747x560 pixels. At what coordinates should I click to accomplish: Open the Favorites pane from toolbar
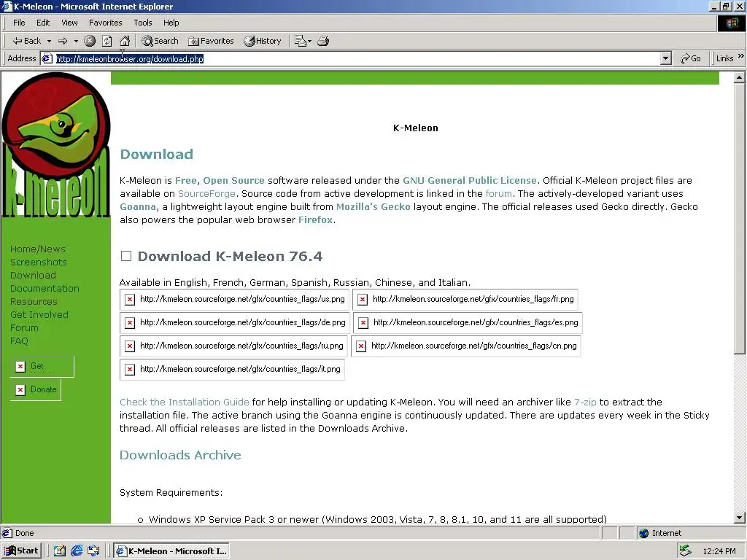click(211, 41)
